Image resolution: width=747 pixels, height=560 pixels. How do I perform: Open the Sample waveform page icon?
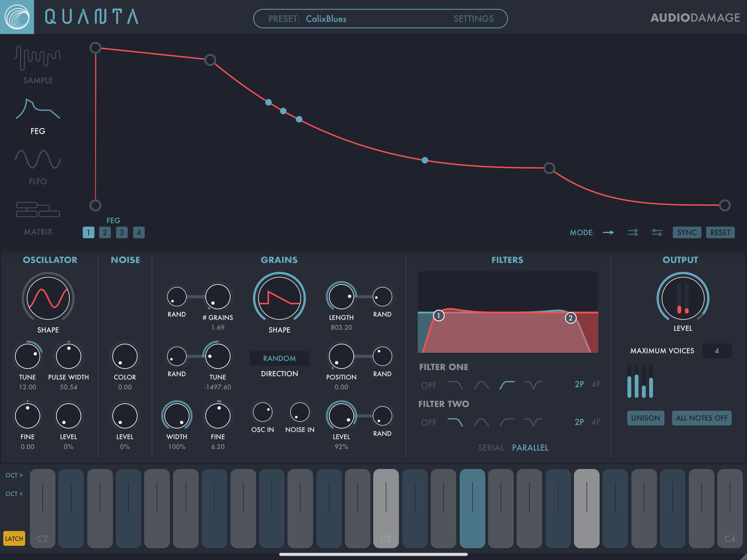[38, 58]
